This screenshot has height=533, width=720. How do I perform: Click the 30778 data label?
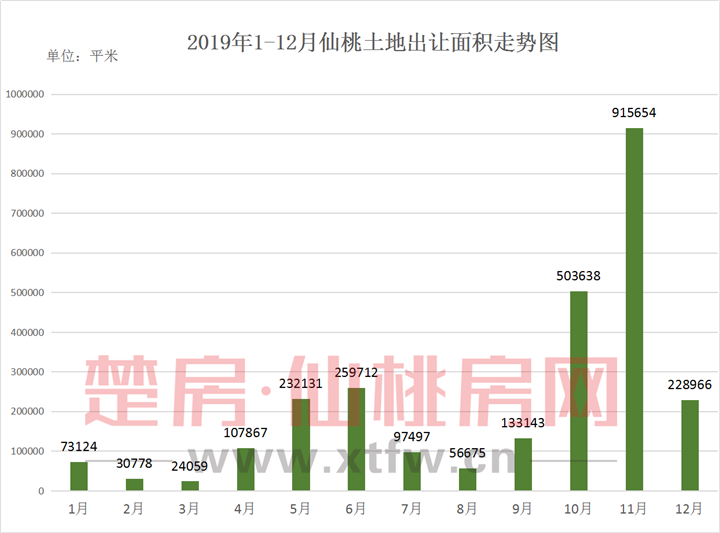(134, 464)
